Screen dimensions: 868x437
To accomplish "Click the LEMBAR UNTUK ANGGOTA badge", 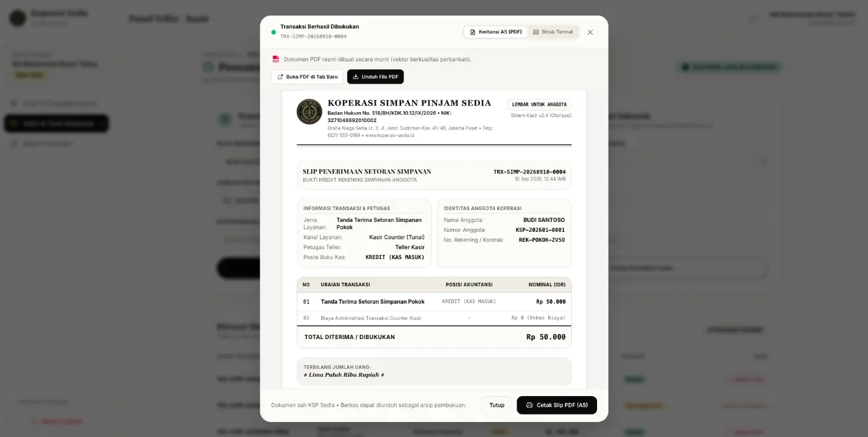I will coord(539,105).
